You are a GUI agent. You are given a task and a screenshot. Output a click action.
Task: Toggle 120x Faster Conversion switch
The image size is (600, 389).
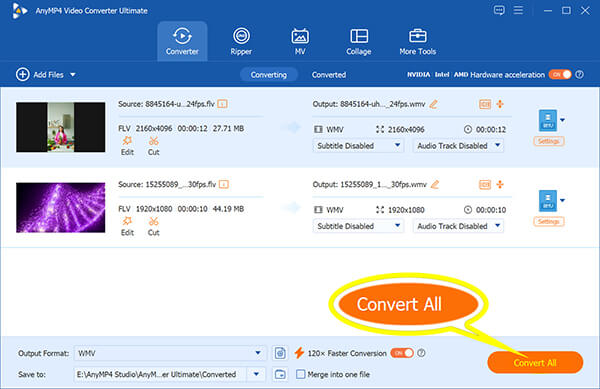point(402,353)
